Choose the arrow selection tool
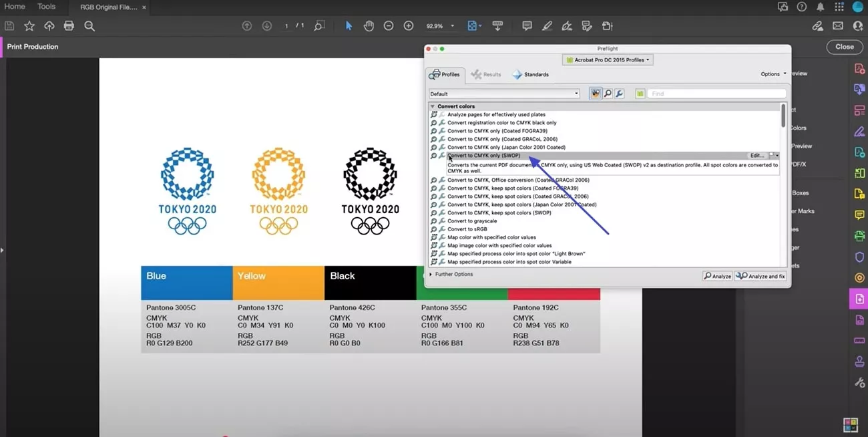This screenshot has height=437, width=868. pyautogui.click(x=349, y=26)
